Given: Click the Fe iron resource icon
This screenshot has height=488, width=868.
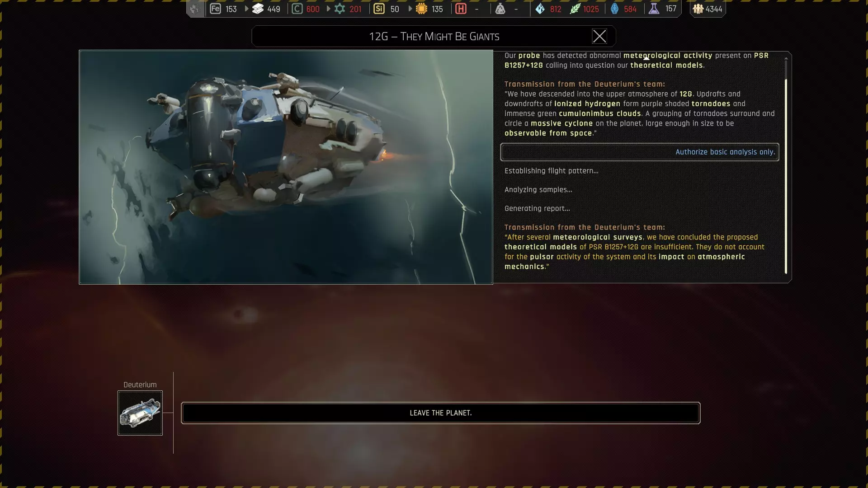Looking at the screenshot, I should tap(216, 9).
